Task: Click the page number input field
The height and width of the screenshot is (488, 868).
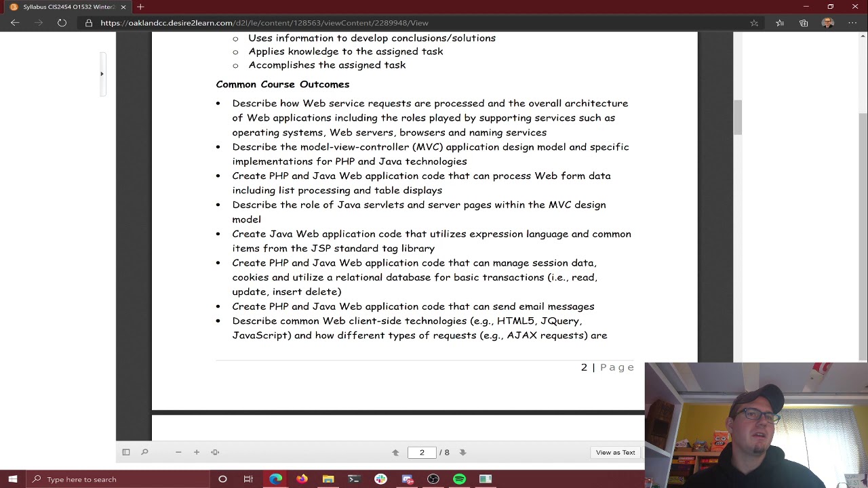Action: [422, 452]
